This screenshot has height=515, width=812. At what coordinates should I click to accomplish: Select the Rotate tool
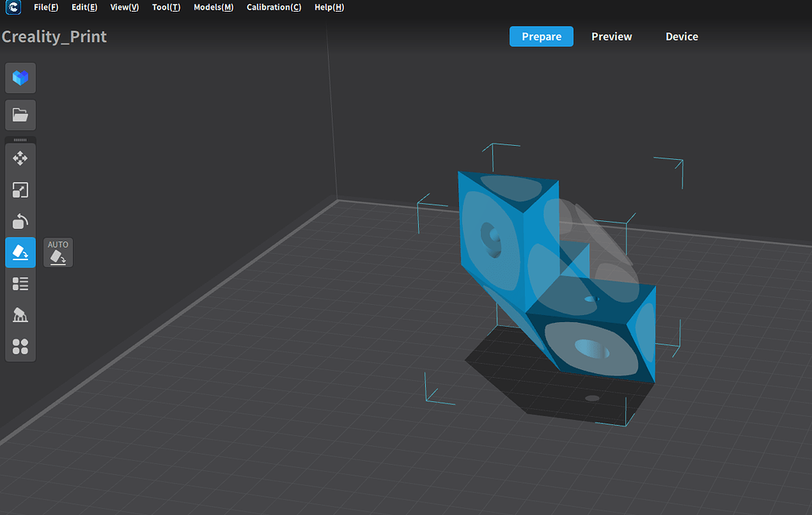point(20,221)
